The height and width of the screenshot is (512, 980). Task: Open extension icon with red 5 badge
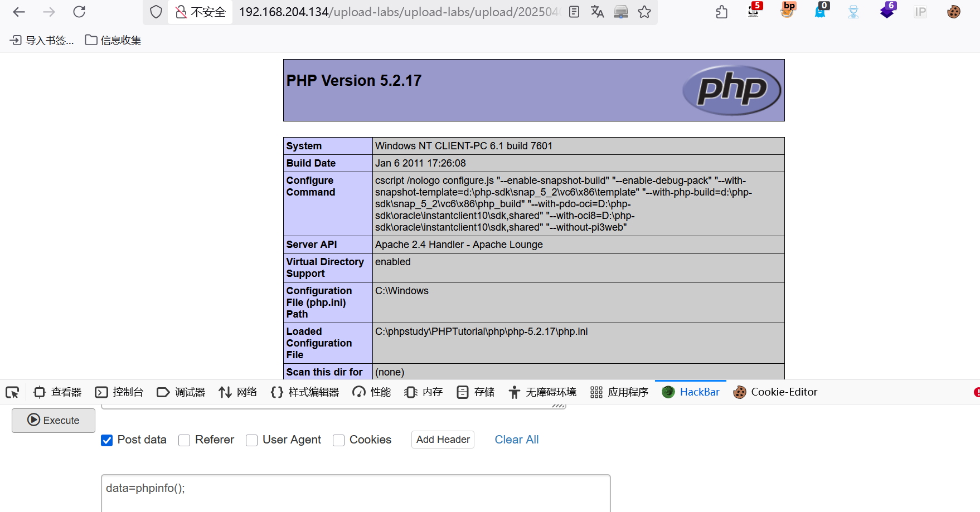754,11
